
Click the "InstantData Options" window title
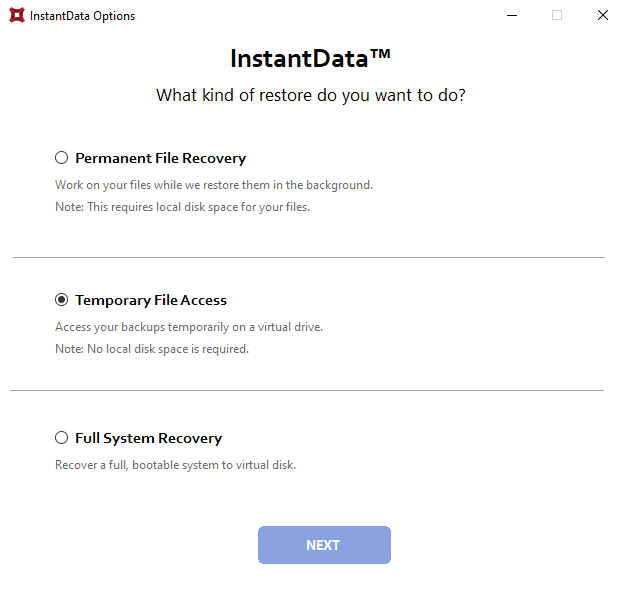(83, 16)
